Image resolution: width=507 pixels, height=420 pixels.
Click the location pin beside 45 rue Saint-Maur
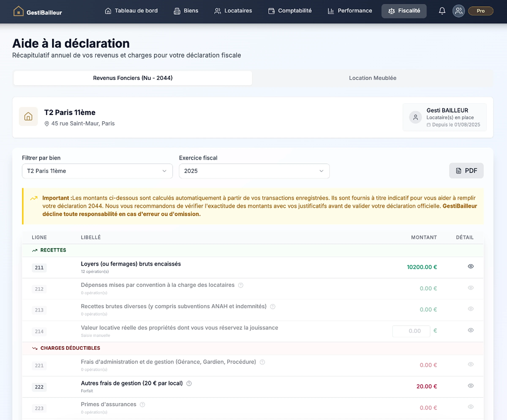[x=47, y=124]
